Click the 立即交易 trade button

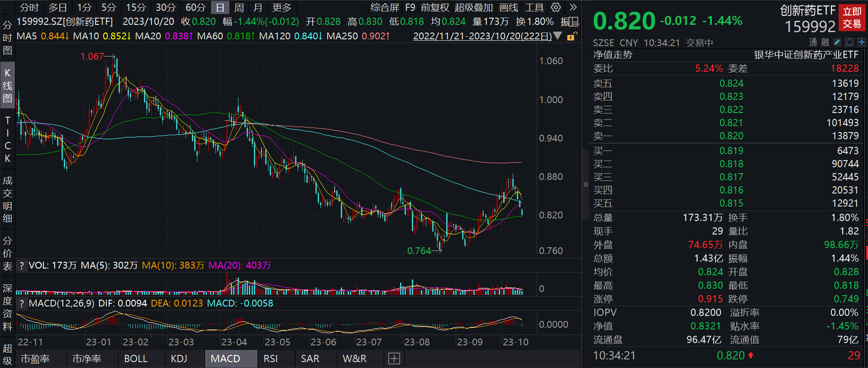tap(852, 18)
